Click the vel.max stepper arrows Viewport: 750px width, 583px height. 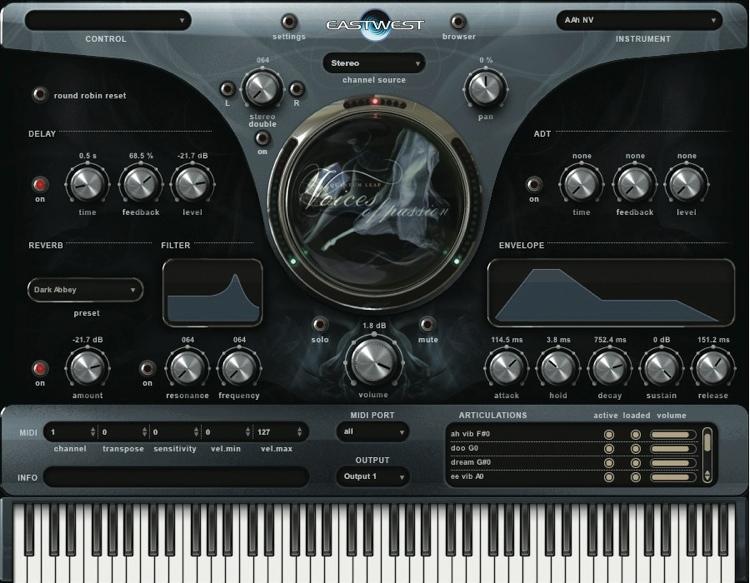click(x=299, y=432)
